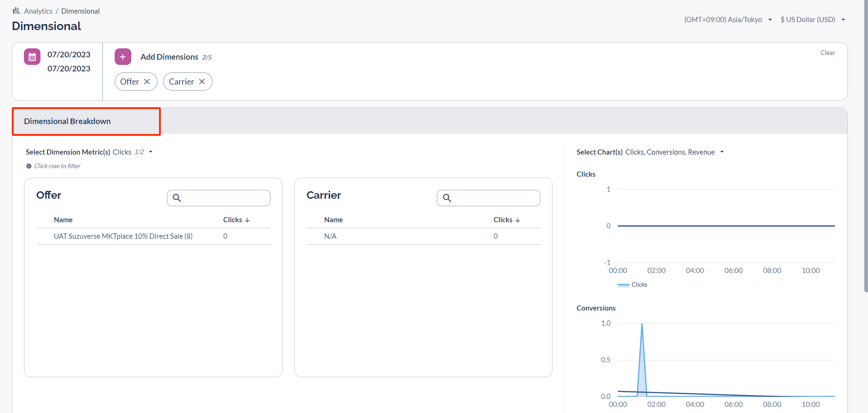Click the Carrier search input field
Image resolution: width=868 pixels, height=413 pixels.
[495, 198]
